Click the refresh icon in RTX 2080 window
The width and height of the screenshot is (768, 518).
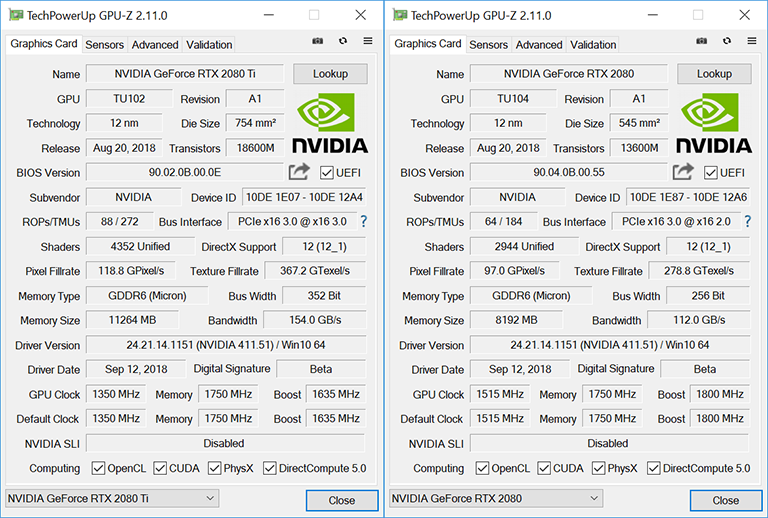[x=727, y=41]
